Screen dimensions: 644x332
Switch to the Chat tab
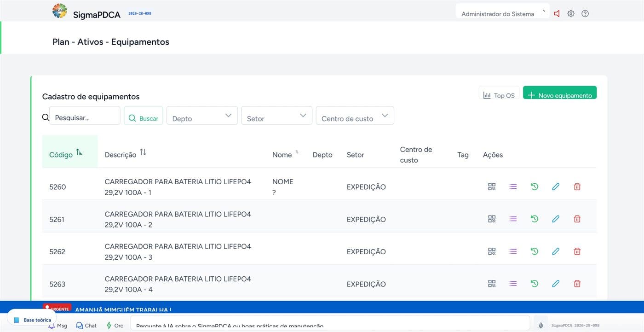tap(86, 326)
